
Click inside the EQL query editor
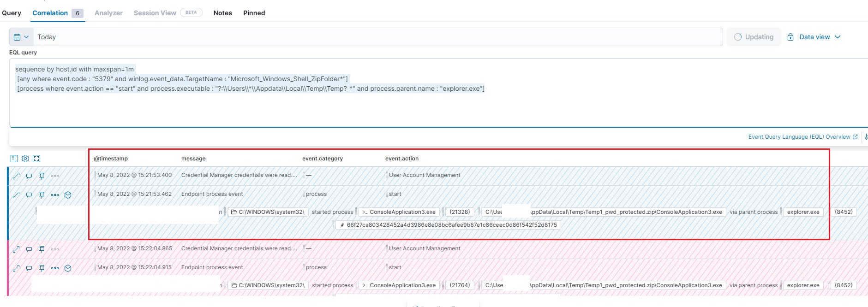[x=438, y=93]
